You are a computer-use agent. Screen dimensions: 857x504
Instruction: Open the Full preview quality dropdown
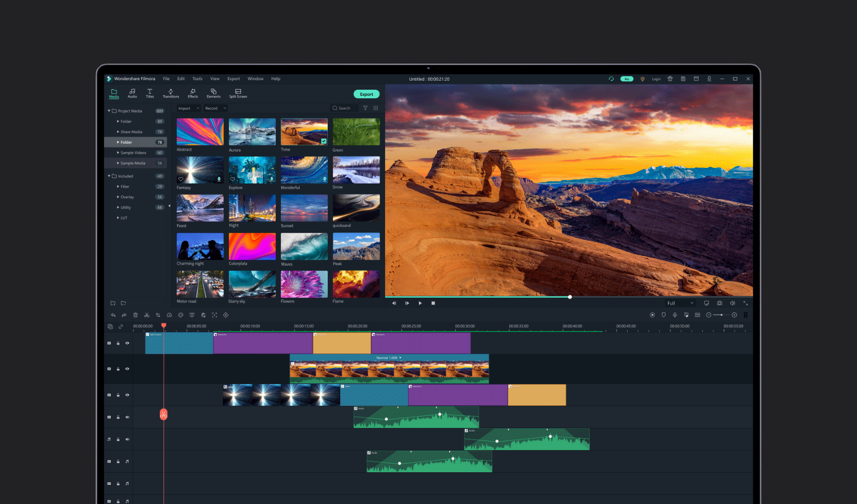coord(680,303)
